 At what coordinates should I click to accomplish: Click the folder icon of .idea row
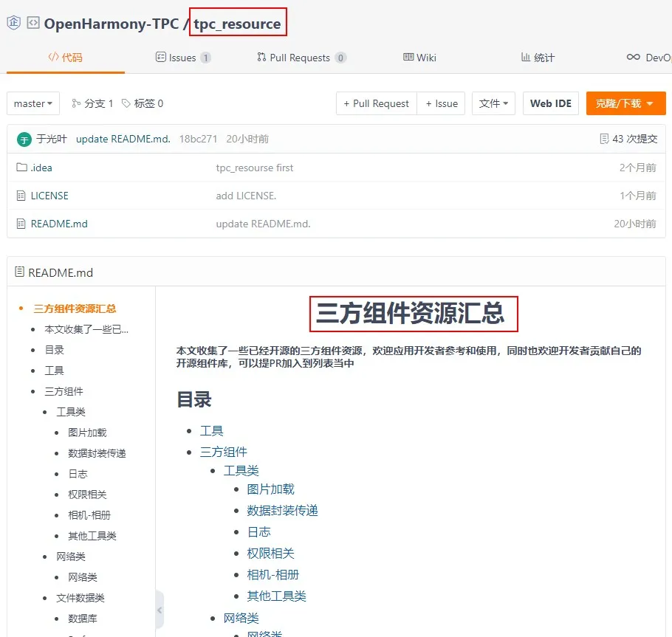(21, 167)
